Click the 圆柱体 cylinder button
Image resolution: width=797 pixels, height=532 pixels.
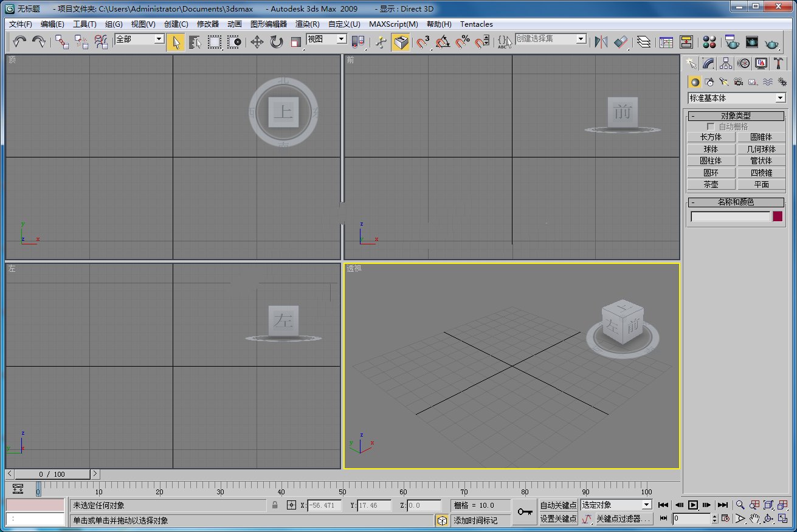click(711, 161)
